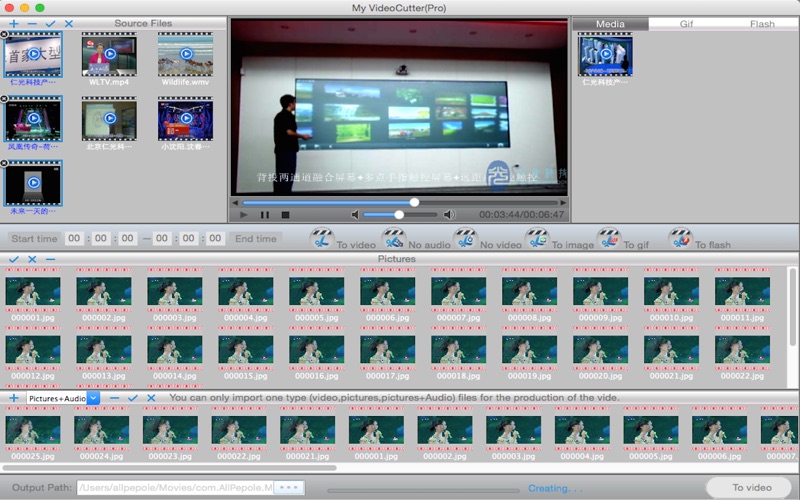Click the playback progress slider knob

(414, 203)
